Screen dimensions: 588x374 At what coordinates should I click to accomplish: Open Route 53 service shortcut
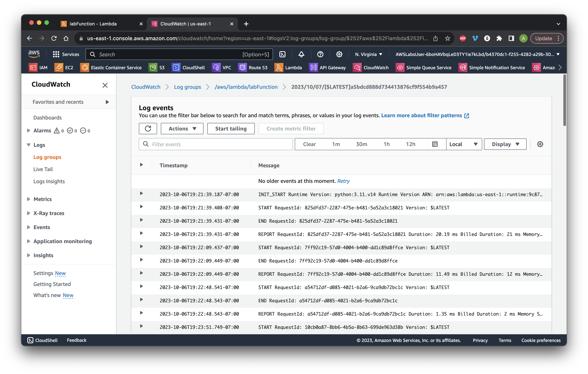[252, 68]
